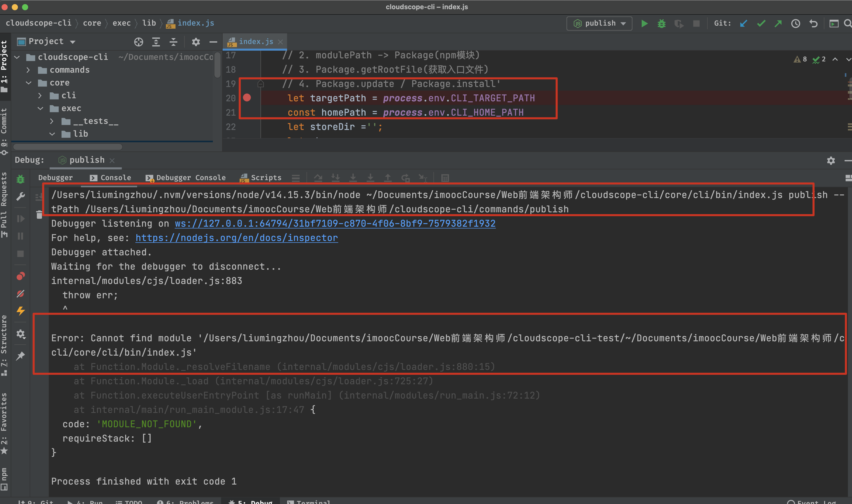
Task: Toggle the breakpoint on line 20
Action: (247, 98)
